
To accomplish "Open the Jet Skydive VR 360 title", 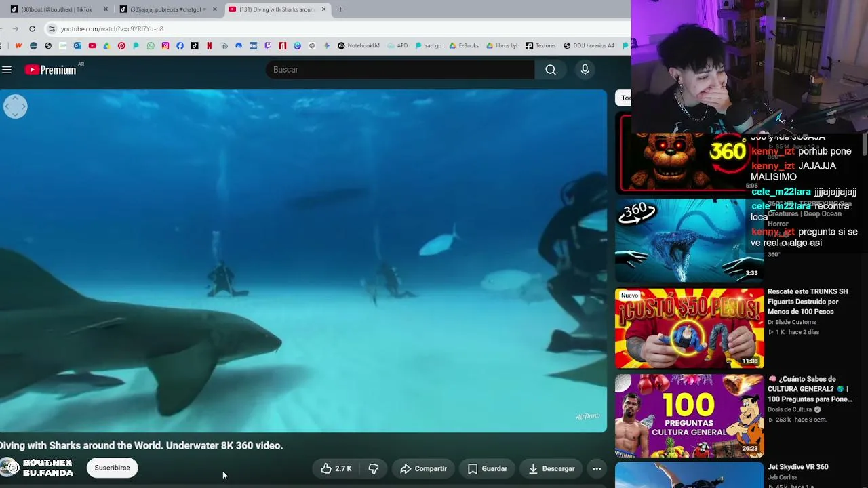I will click(x=798, y=467).
